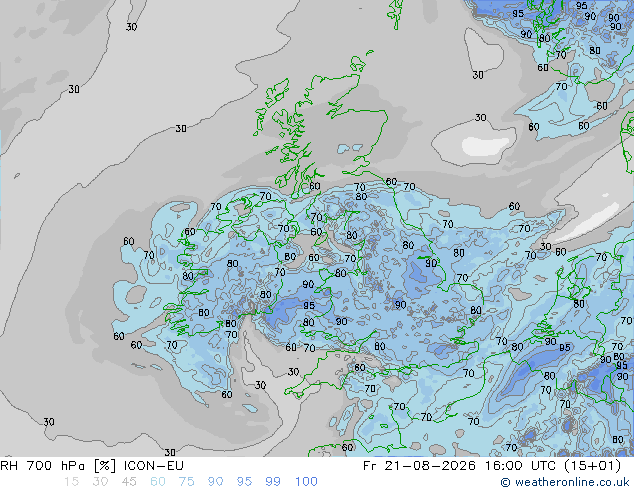The width and height of the screenshot is (634, 490).
Task: Click the legend value 99 in the color scale
Action: [x=273, y=482]
